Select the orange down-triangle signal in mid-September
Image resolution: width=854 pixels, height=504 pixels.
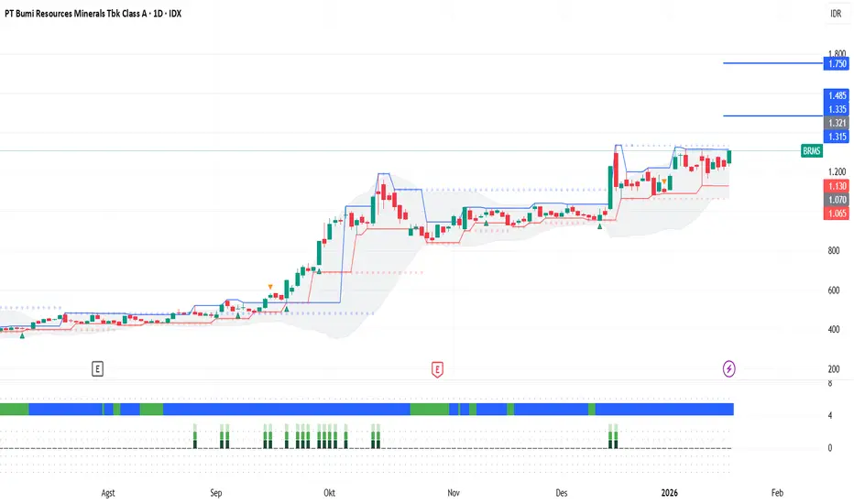pos(270,287)
